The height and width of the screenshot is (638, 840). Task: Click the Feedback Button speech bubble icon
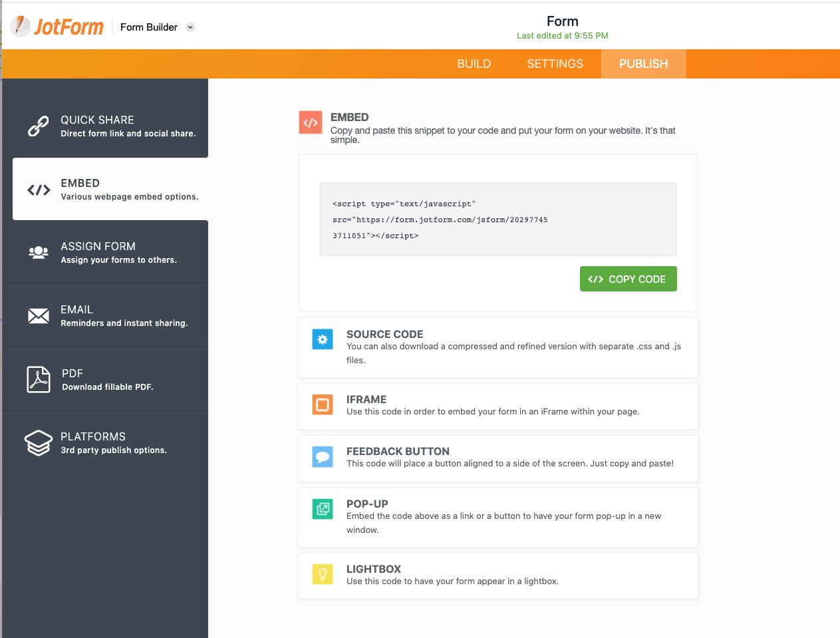coord(323,457)
